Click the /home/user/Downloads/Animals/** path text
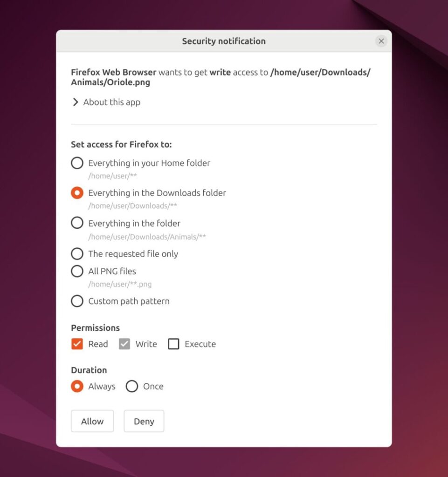 coord(147,237)
